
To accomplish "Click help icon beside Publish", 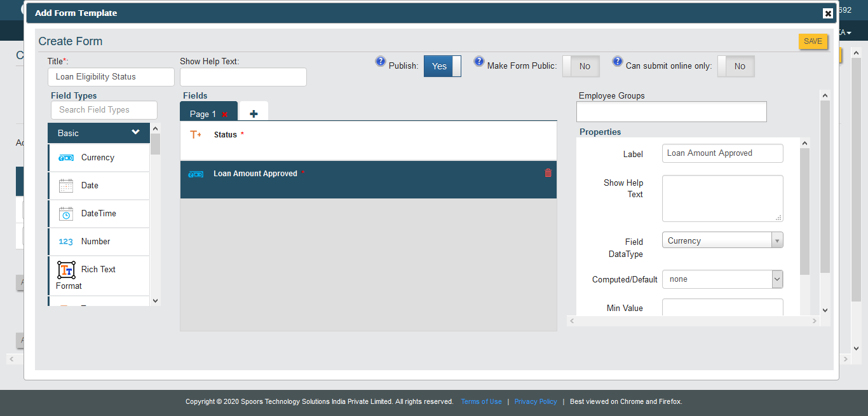I will (x=381, y=62).
